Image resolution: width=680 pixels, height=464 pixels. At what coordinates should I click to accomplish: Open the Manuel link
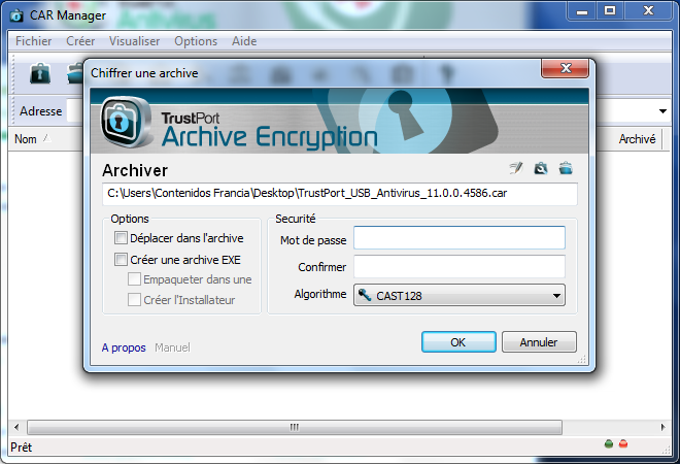coord(173,348)
